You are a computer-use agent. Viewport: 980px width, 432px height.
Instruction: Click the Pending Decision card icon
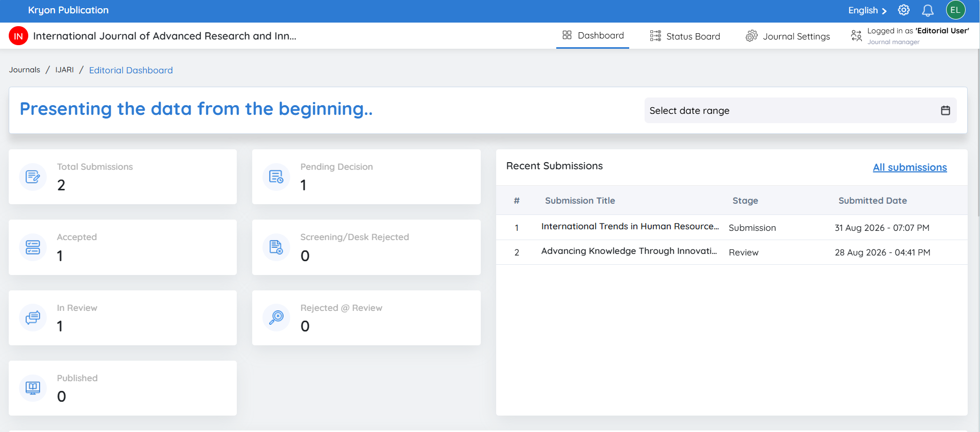click(x=276, y=177)
